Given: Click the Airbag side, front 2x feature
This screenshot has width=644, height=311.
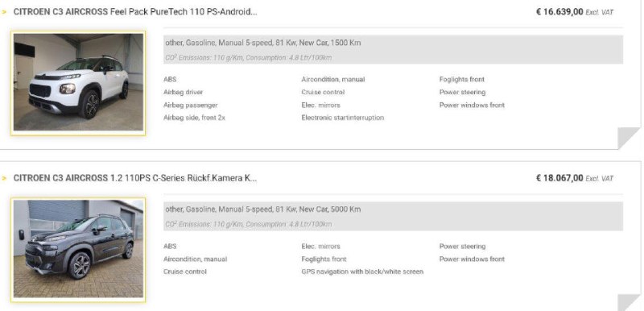Looking at the screenshot, I should tap(194, 118).
